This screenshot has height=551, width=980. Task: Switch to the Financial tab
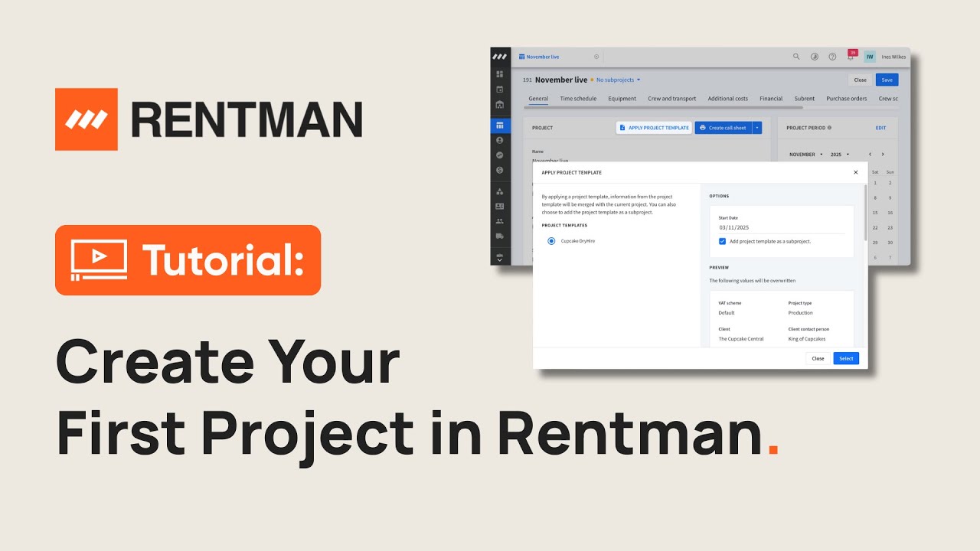coord(771,99)
